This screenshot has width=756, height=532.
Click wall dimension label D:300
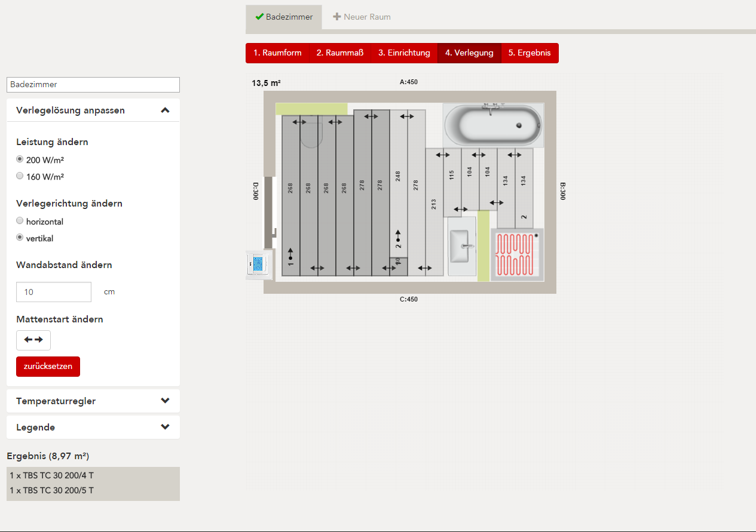(x=255, y=191)
